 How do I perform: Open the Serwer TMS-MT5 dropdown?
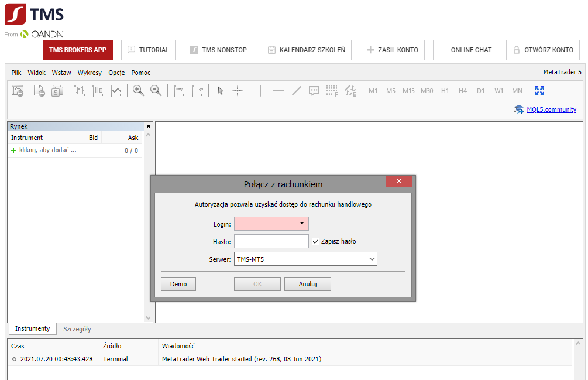click(x=305, y=259)
